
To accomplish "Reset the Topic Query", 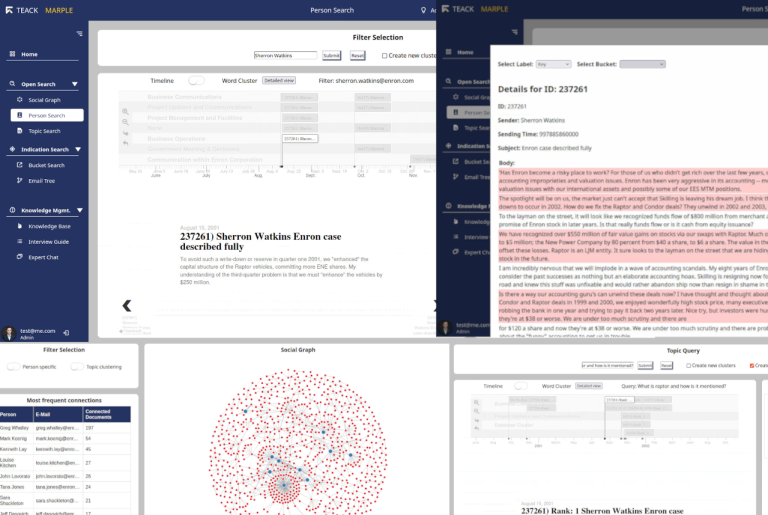I will (x=666, y=366).
